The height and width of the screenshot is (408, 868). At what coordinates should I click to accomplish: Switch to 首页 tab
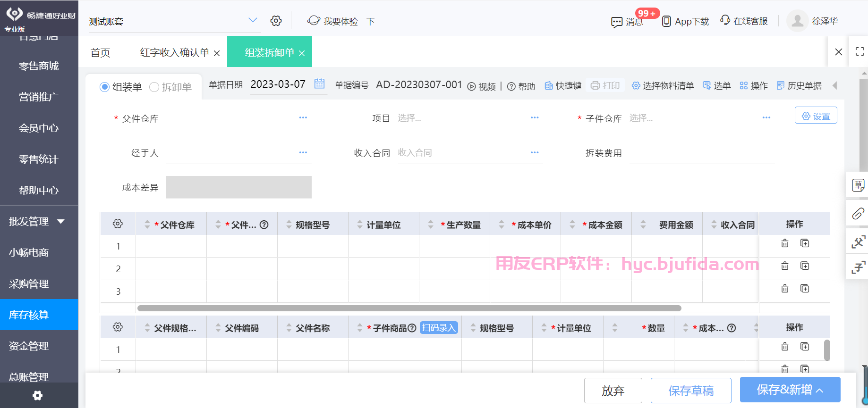coord(101,52)
